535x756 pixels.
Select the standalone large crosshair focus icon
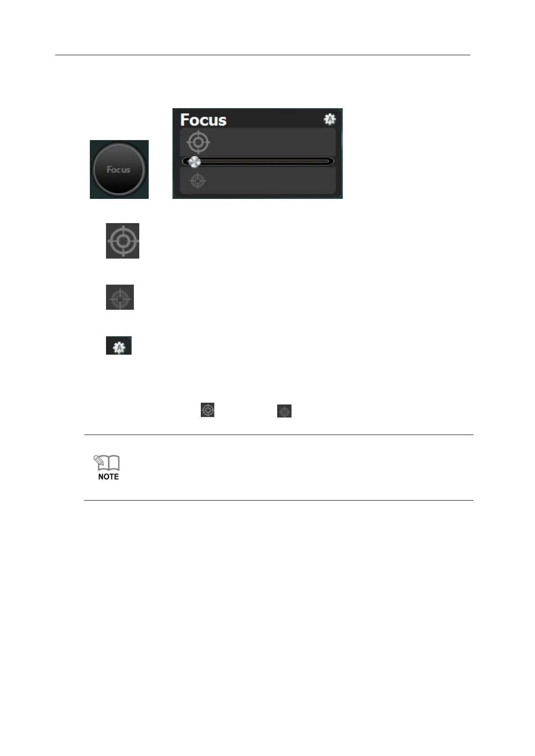(123, 241)
